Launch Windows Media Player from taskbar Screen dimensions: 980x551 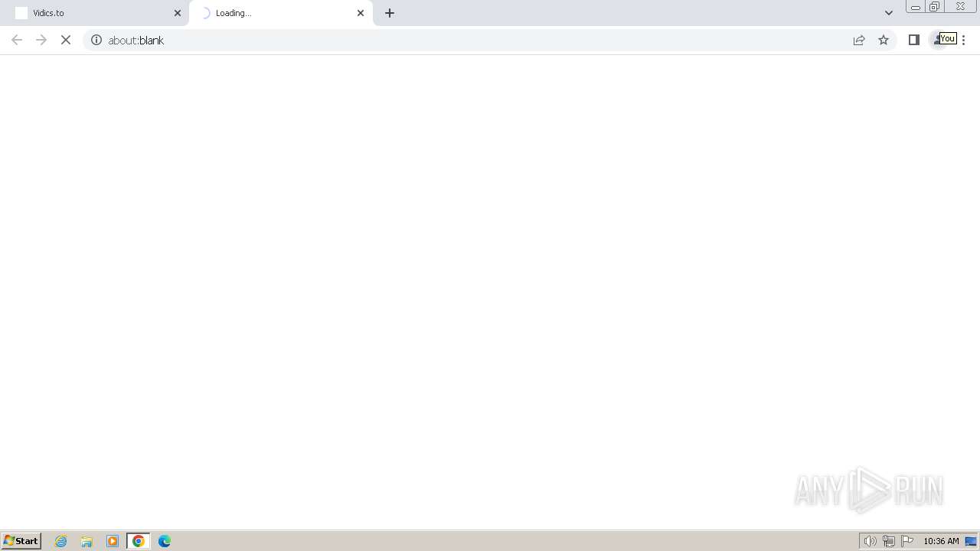(113, 541)
